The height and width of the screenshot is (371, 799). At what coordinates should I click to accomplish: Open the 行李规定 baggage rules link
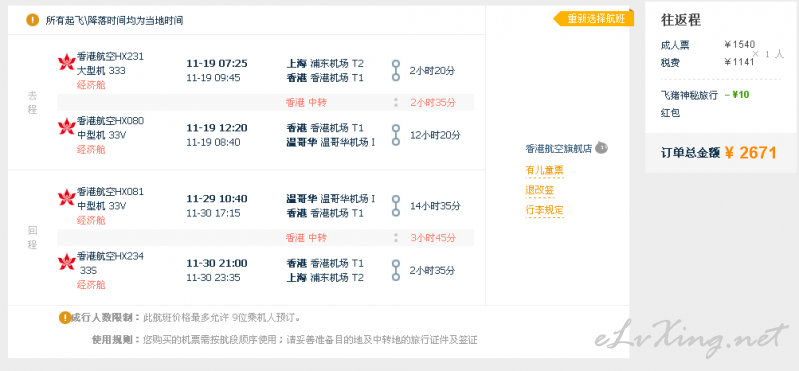tap(544, 210)
